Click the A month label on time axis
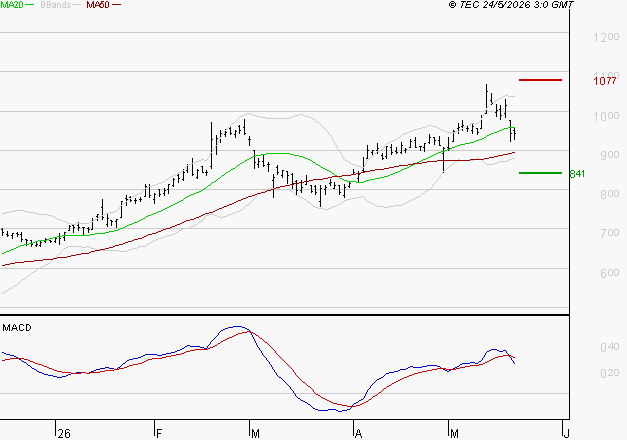This screenshot has width=627, height=440. click(x=358, y=434)
